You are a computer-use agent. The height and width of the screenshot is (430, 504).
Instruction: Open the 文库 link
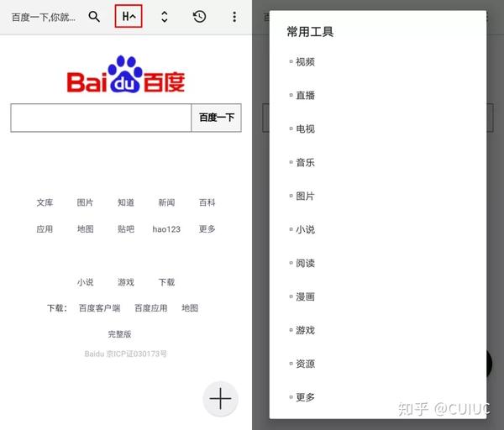coord(45,202)
